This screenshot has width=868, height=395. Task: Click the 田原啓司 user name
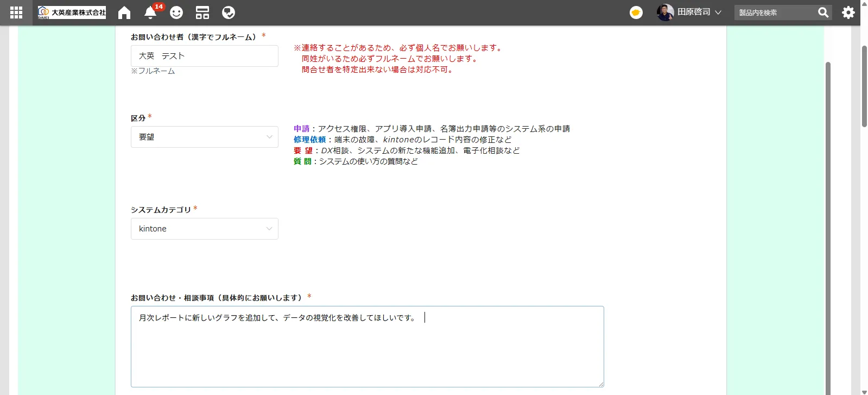coord(693,12)
